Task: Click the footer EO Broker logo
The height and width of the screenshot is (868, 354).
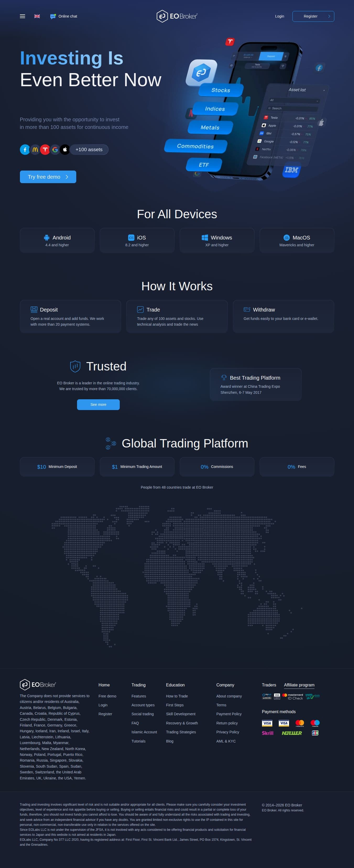Action: click(38, 685)
